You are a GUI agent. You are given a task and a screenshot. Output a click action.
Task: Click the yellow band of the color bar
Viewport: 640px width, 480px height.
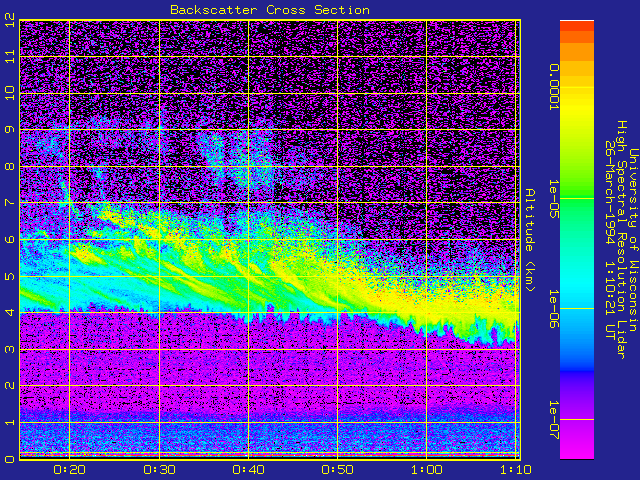(577, 110)
